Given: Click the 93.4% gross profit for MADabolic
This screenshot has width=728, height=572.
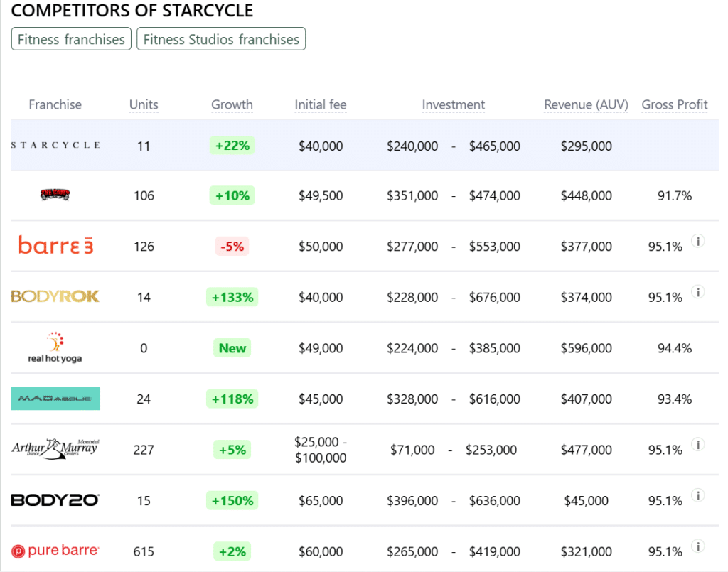Looking at the screenshot, I should 675,399.
